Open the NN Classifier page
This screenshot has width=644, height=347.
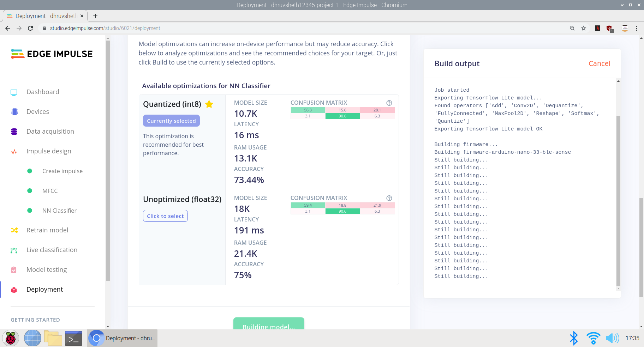[59, 211]
